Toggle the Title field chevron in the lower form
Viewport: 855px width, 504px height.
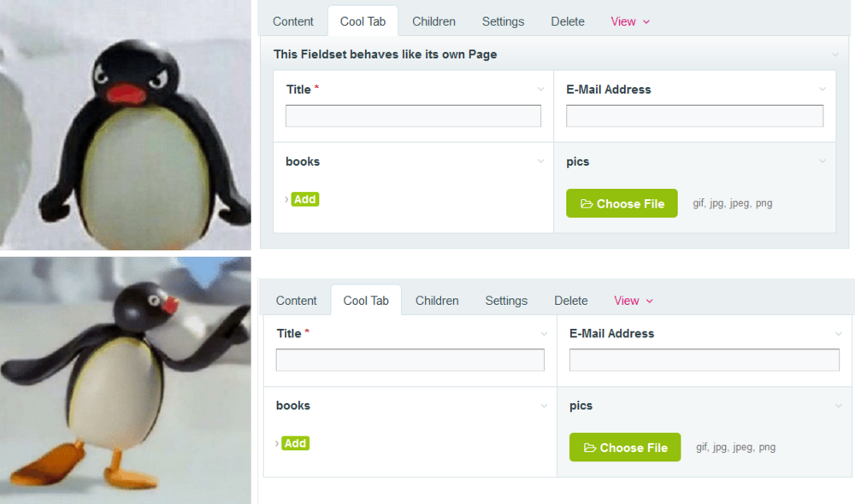click(x=544, y=334)
